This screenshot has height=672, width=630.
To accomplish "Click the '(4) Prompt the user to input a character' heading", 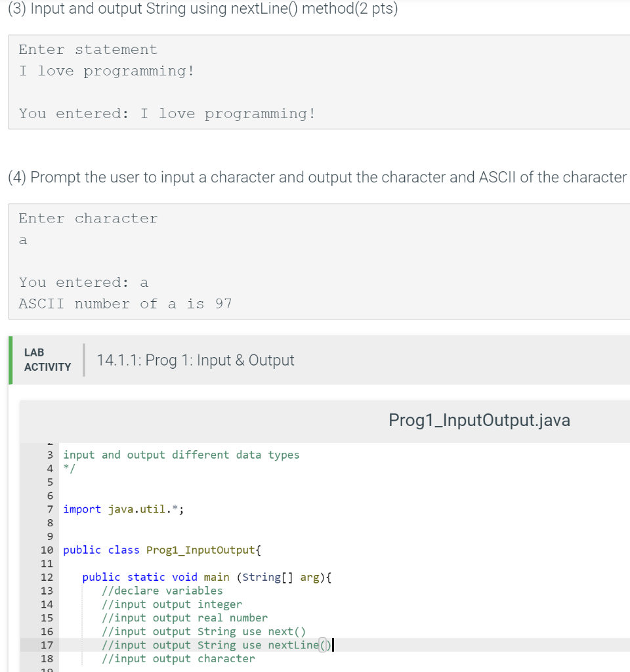I will [x=317, y=177].
